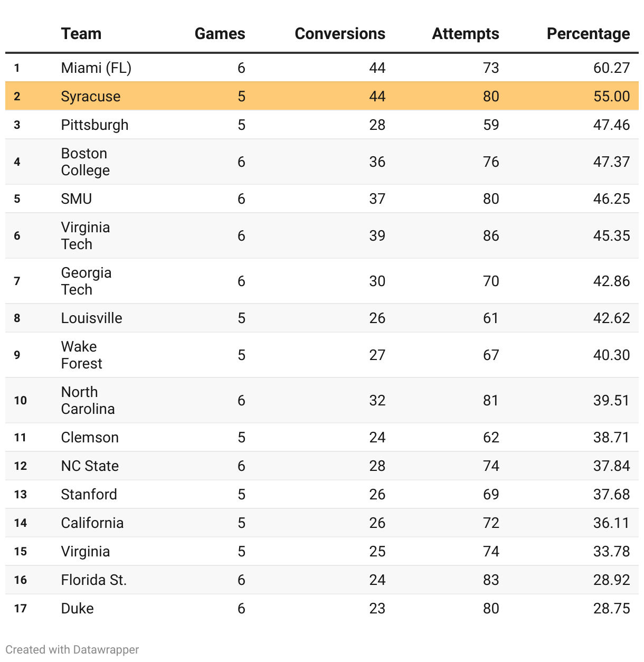Screen dimensions: 644x662
Task: Click Miami's 60.27 percentage value
Action: coord(611,68)
